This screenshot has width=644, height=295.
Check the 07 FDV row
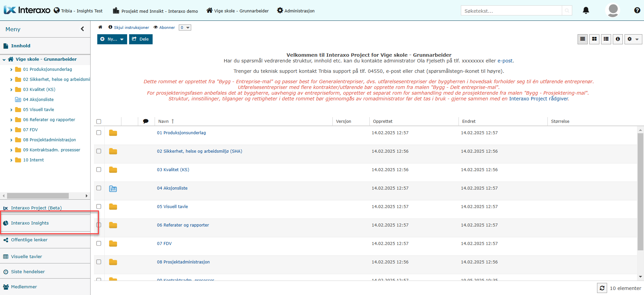pos(99,243)
